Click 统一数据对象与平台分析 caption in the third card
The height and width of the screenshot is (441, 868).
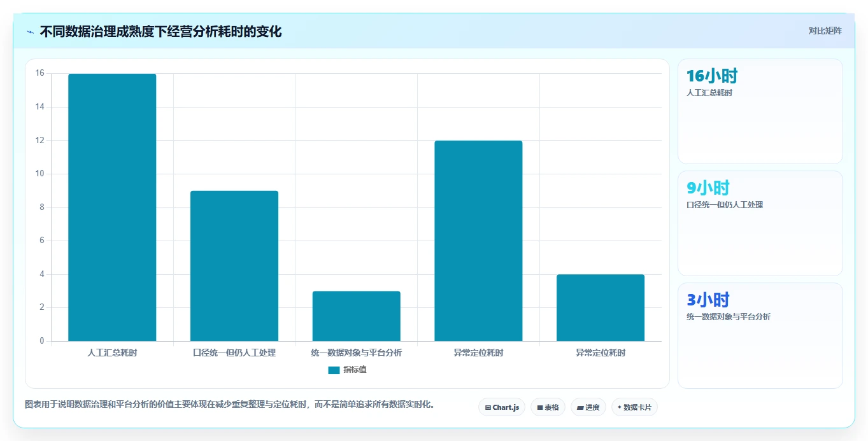coord(729,317)
